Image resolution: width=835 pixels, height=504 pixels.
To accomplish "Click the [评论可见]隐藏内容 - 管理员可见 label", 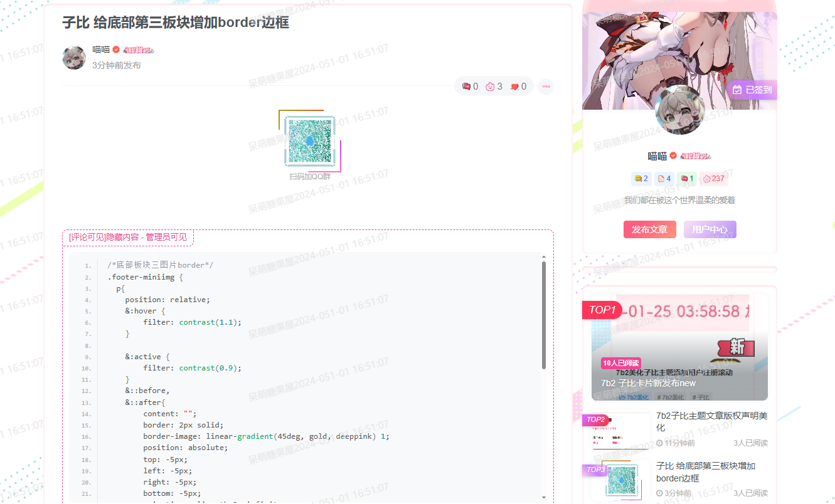I will [128, 237].
